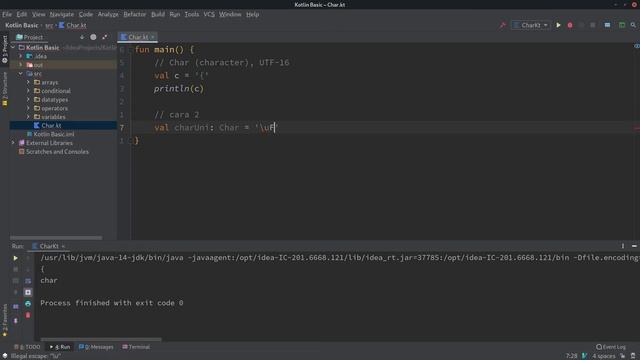This screenshot has height=360, width=640.
Task: Open Project panel settings gear
Action: [93, 37]
